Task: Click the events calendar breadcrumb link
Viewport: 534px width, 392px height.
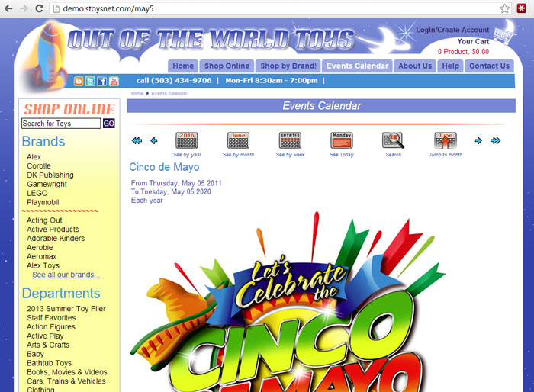Action: (x=169, y=93)
